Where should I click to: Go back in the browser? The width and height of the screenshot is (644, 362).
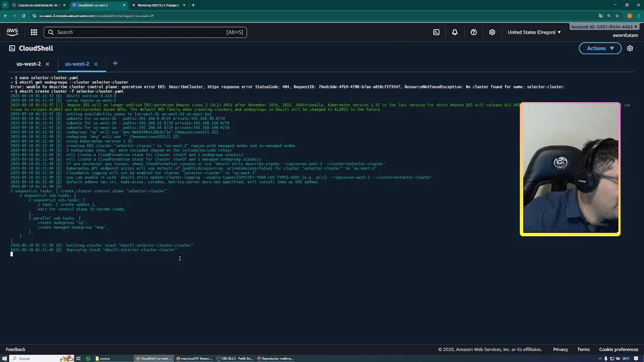pos(6,16)
